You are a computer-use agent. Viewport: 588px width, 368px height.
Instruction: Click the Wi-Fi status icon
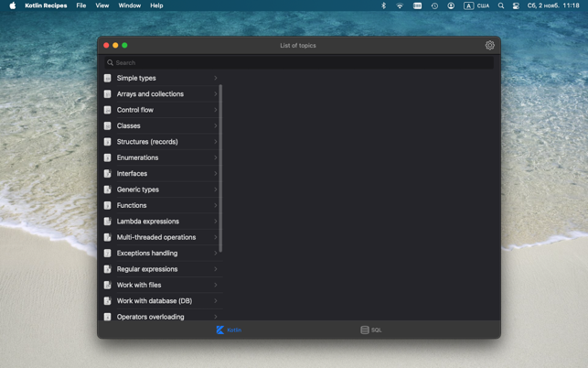[400, 5]
